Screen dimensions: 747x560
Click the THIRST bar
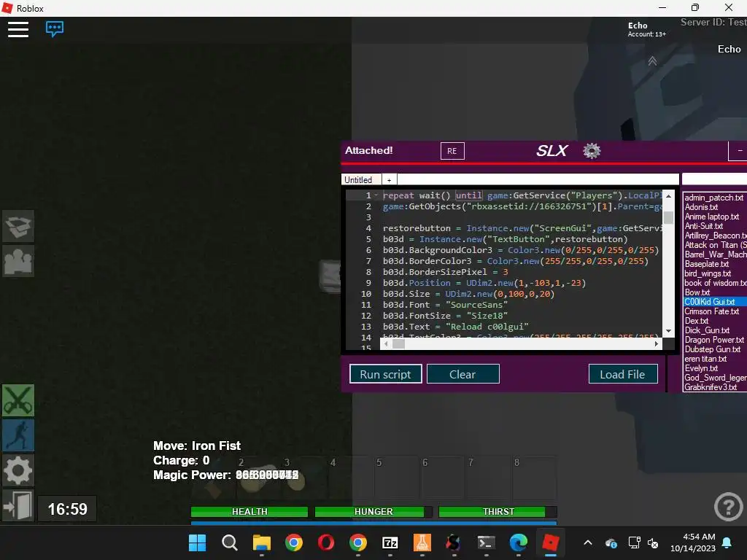pos(498,512)
